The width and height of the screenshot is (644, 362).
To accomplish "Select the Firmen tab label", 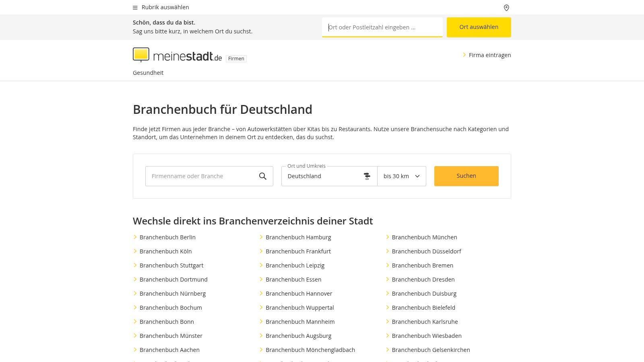I will point(236,58).
